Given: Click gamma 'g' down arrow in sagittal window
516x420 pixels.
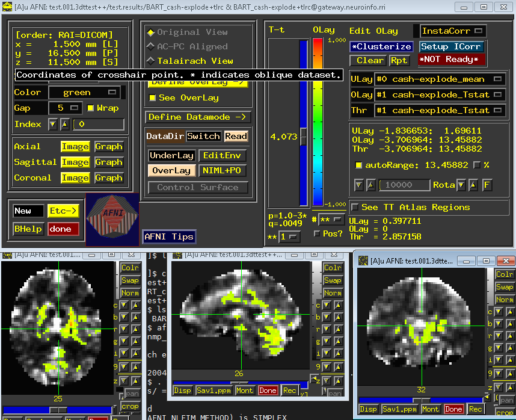Looking at the screenshot, I should coord(327,341).
